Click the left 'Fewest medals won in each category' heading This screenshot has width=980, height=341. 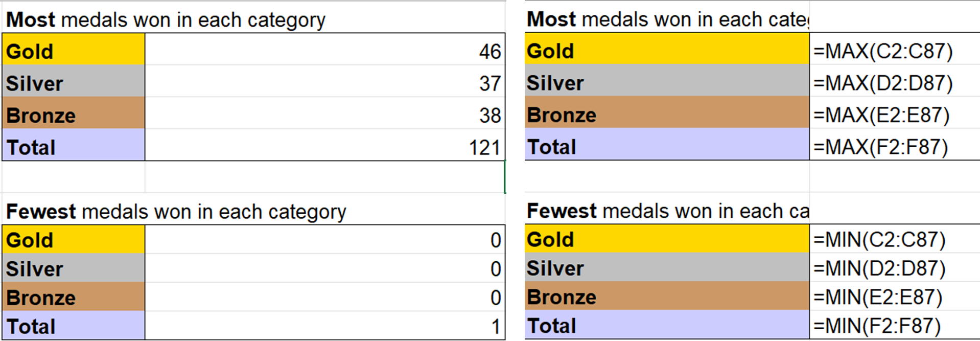tap(176, 212)
